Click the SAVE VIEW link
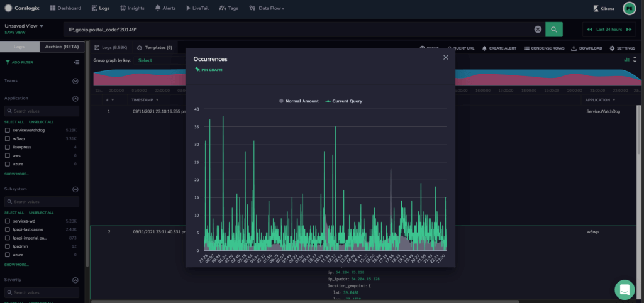 tap(15, 33)
